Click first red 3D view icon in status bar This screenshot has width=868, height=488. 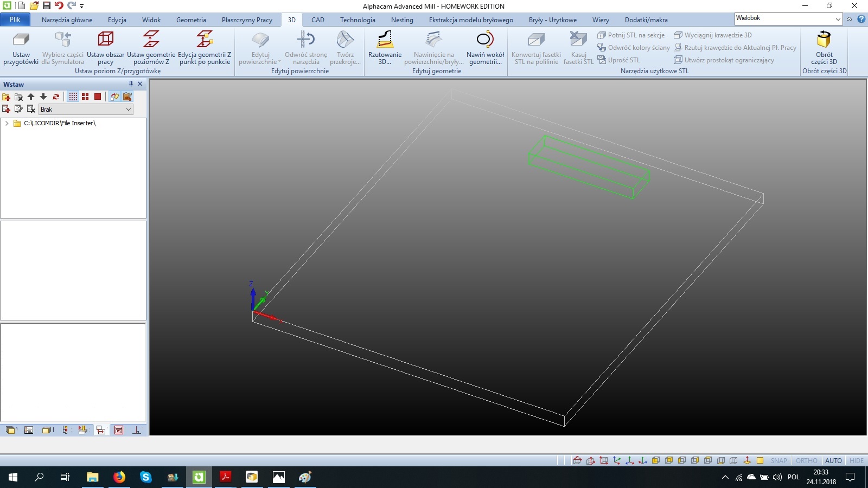point(577,461)
